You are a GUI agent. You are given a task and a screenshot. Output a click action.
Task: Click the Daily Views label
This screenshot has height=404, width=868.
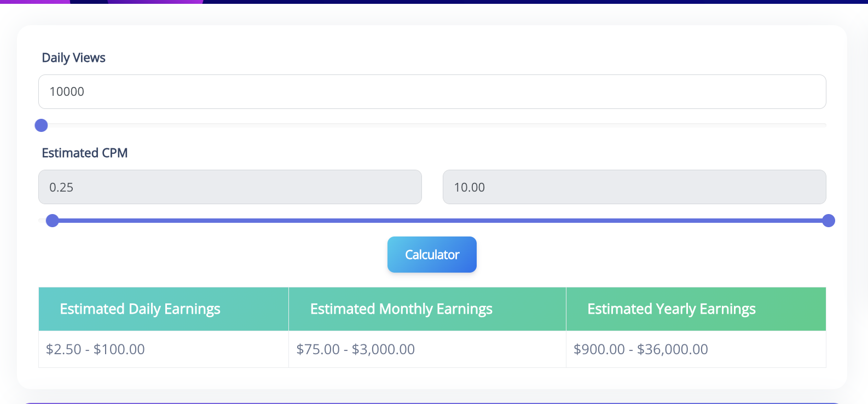pos(73,58)
